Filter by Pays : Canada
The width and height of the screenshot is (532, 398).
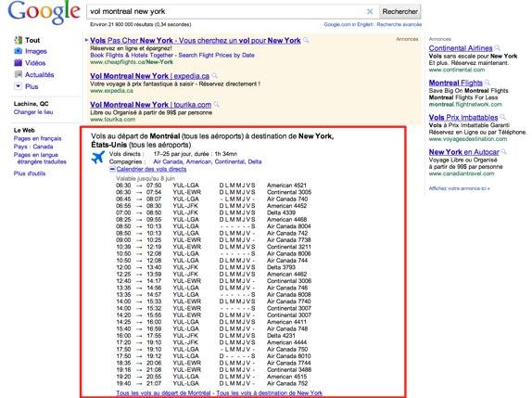coord(33,147)
